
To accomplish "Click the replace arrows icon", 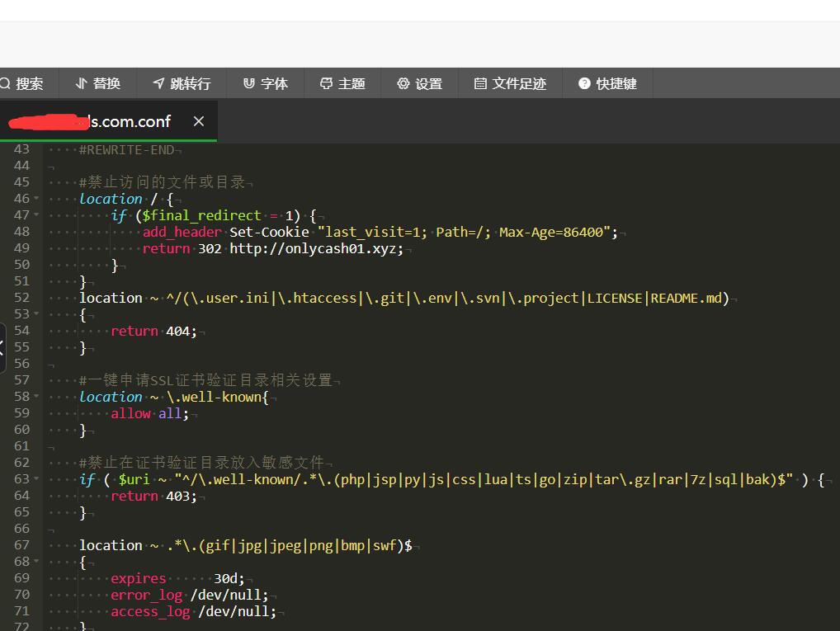I will tap(82, 83).
